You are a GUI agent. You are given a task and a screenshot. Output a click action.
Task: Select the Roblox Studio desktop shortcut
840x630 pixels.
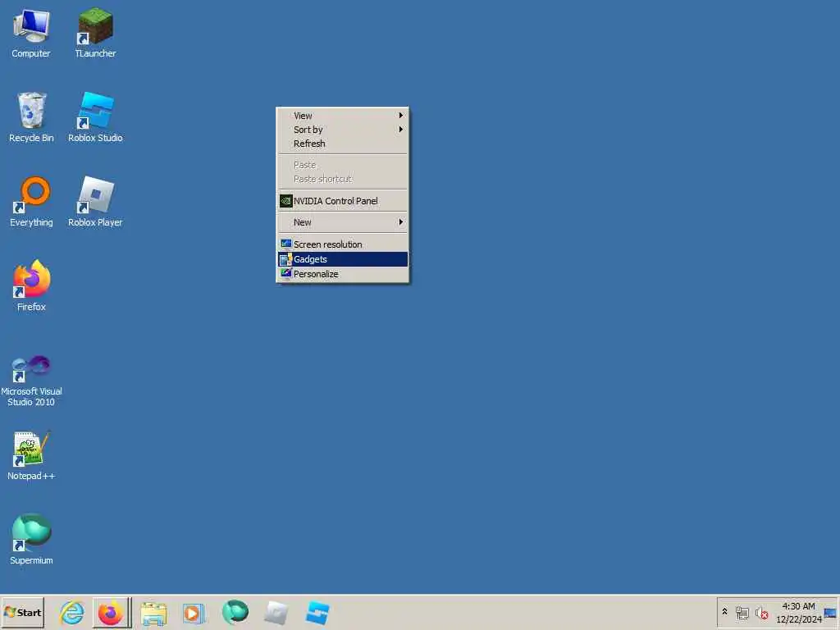click(x=95, y=117)
